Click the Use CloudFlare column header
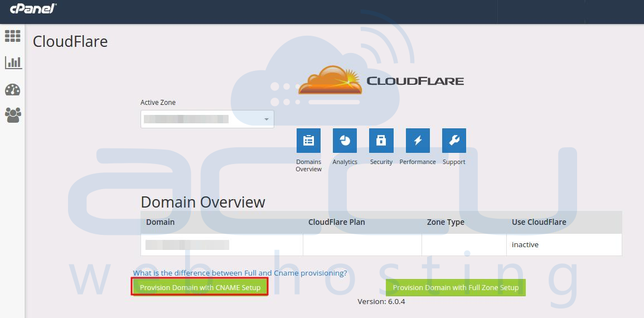Viewport: 644px width, 318px height. coord(539,222)
